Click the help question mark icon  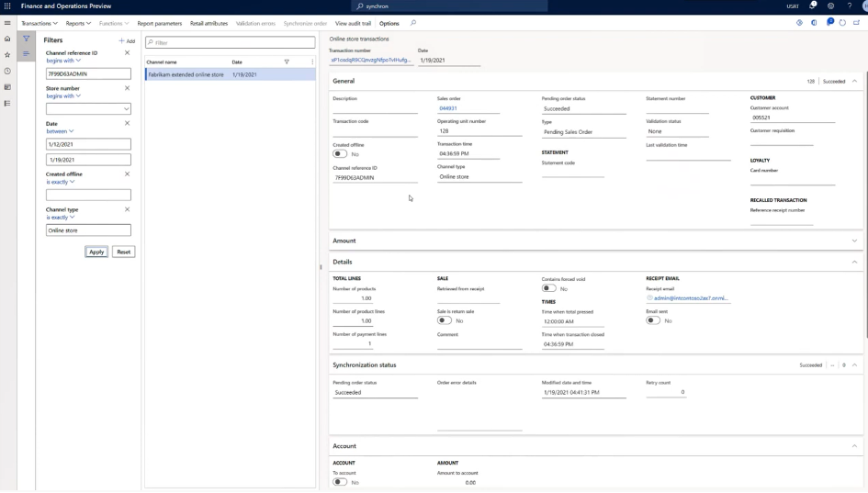coord(848,6)
